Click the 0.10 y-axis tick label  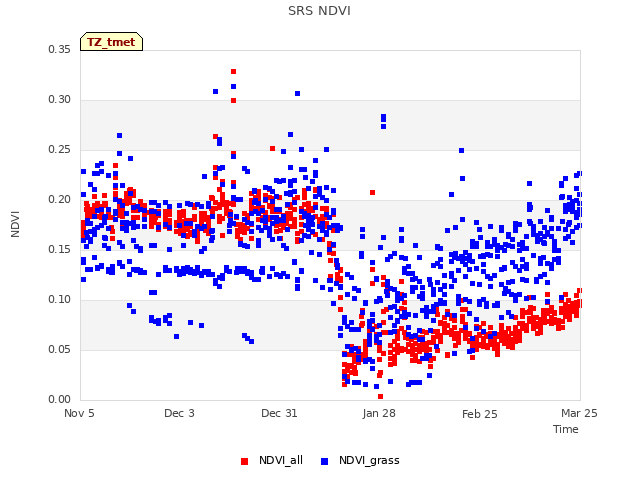pyautogui.click(x=59, y=300)
